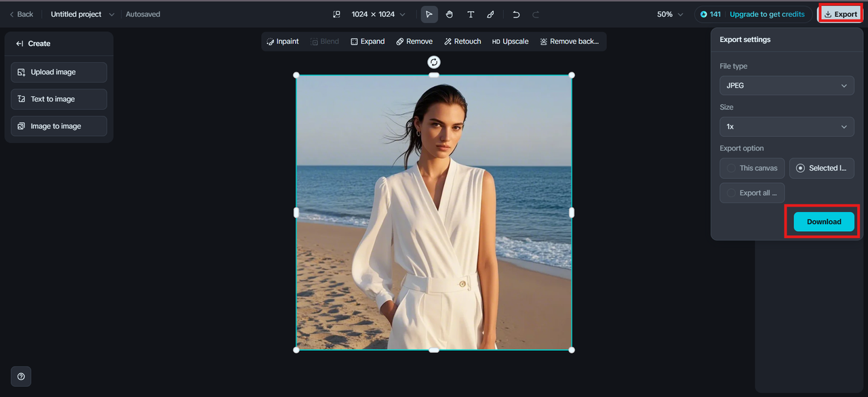868x397 pixels.
Task: Go back using the Back arrow
Action: pos(20,14)
